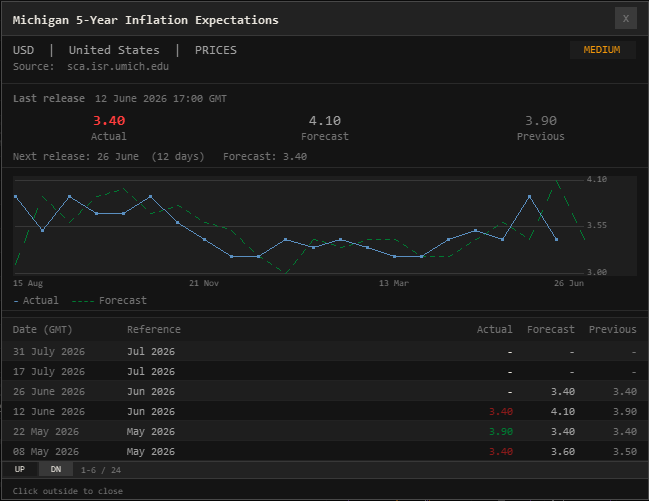This screenshot has width=649, height=501.
Task: Click the 15 Aug chart axis label
Action: (28, 283)
